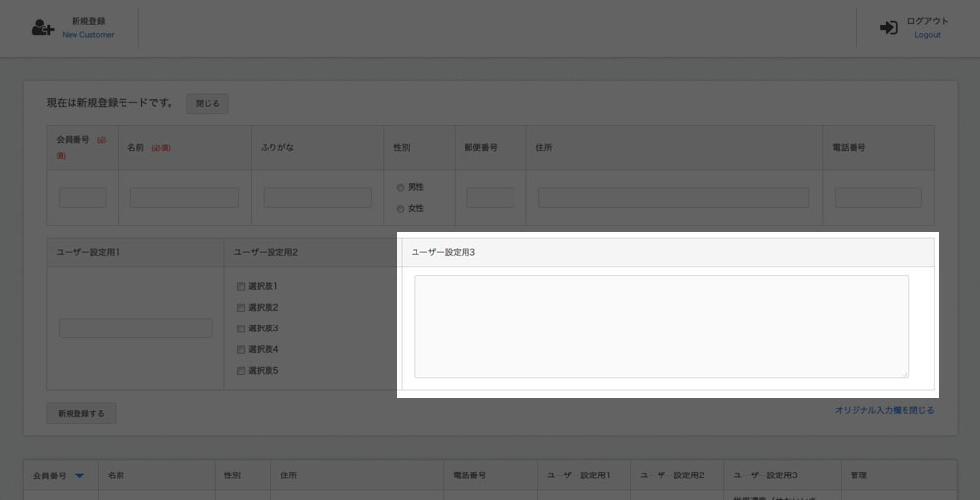The image size is (980, 500).
Task: Check the 選択肢5 checkbox
Action: point(241,371)
